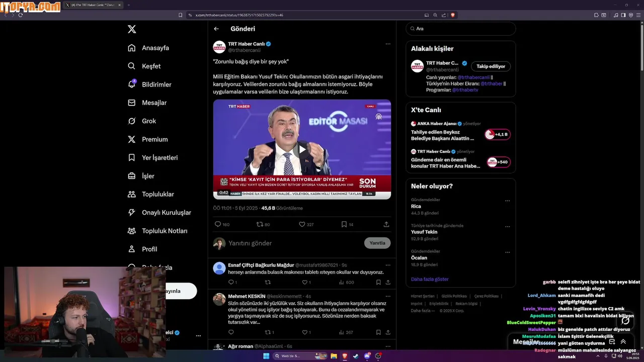
Task: Open Mehmet KESKİN's profile name
Action: point(247,296)
